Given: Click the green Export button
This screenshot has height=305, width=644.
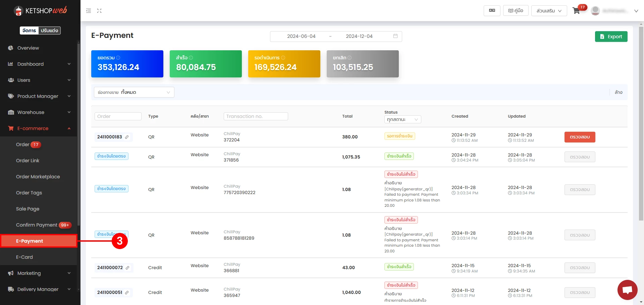Looking at the screenshot, I should (x=611, y=37).
